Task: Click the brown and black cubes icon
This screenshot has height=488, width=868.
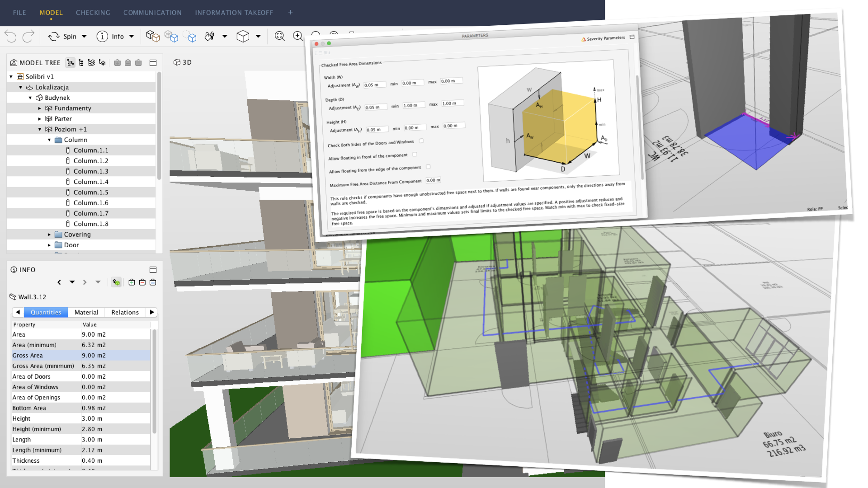Action: (x=153, y=36)
